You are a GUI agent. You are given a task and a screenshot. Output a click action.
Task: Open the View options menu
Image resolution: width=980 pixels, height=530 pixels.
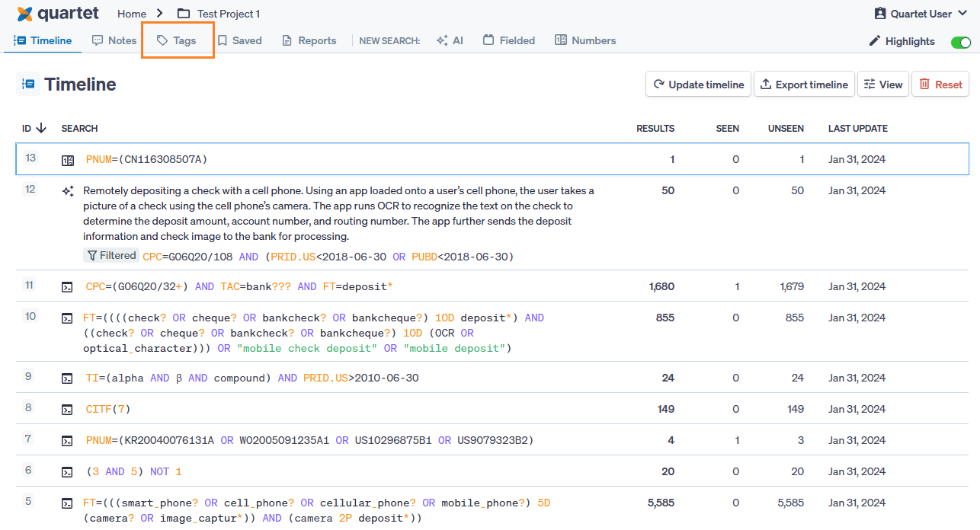click(x=882, y=85)
